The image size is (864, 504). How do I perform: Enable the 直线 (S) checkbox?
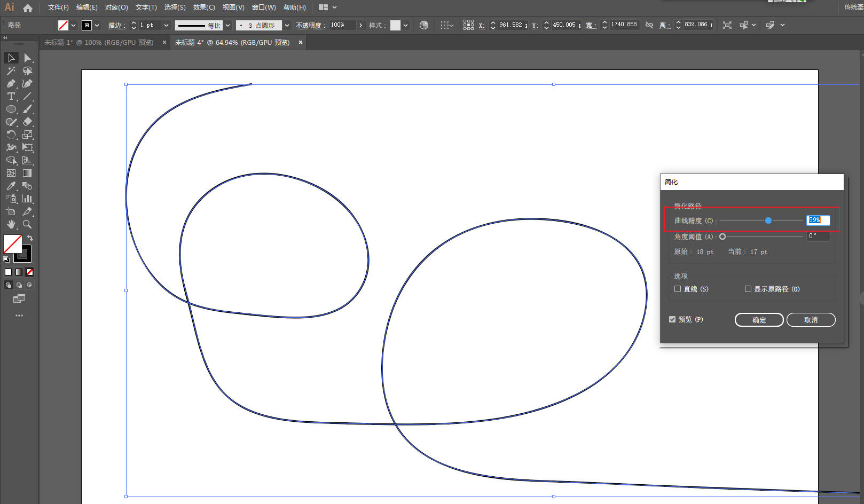678,289
